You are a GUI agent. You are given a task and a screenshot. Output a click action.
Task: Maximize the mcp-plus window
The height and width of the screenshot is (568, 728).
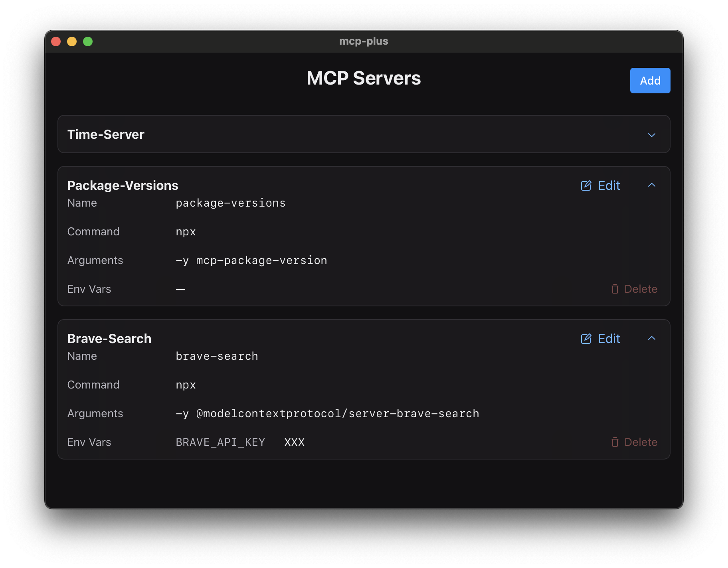click(88, 41)
